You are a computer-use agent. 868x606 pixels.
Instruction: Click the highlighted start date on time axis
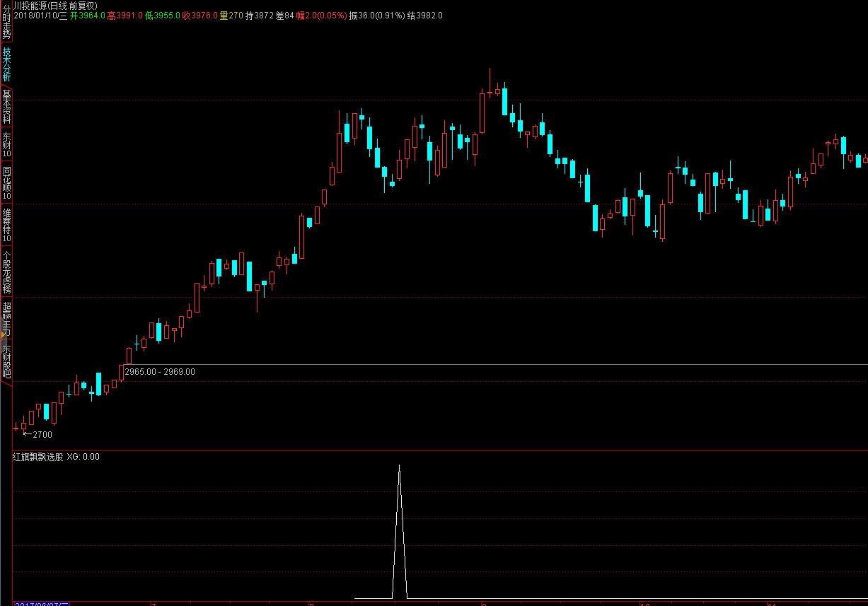pyautogui.click(x=42, y=604)
